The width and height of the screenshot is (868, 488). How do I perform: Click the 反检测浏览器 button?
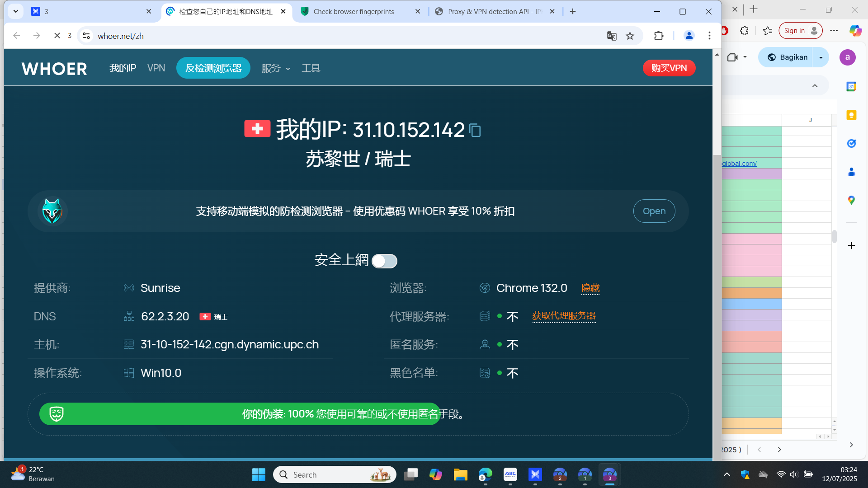tap(213, 68)
